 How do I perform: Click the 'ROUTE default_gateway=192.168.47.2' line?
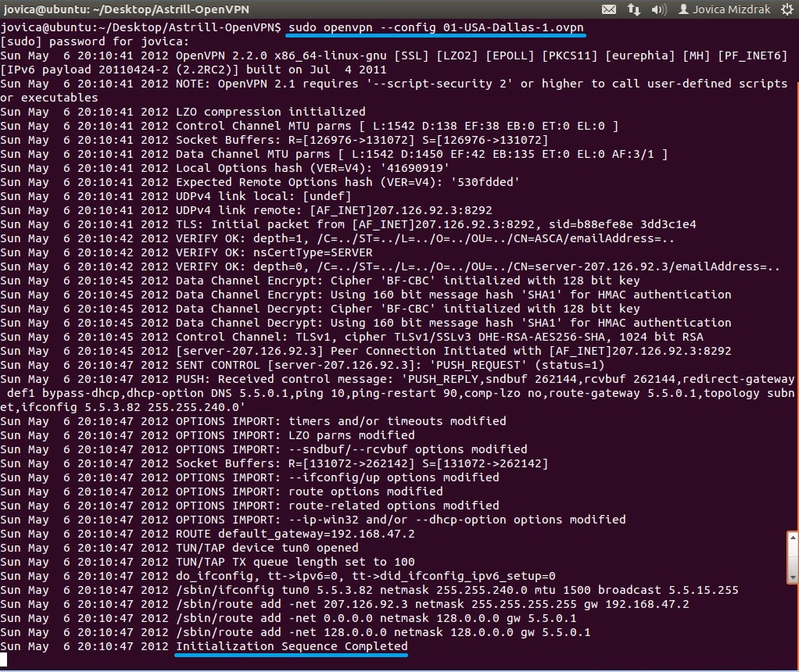pyautogui.click(x=207, y=534)
